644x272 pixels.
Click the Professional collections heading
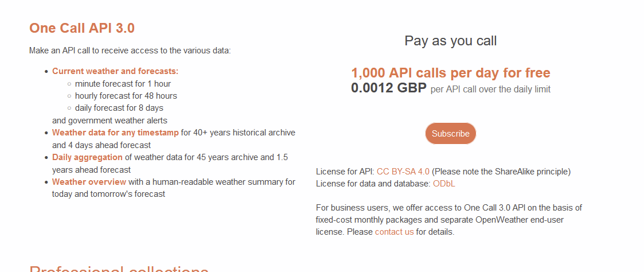click(x=119, y=269)
